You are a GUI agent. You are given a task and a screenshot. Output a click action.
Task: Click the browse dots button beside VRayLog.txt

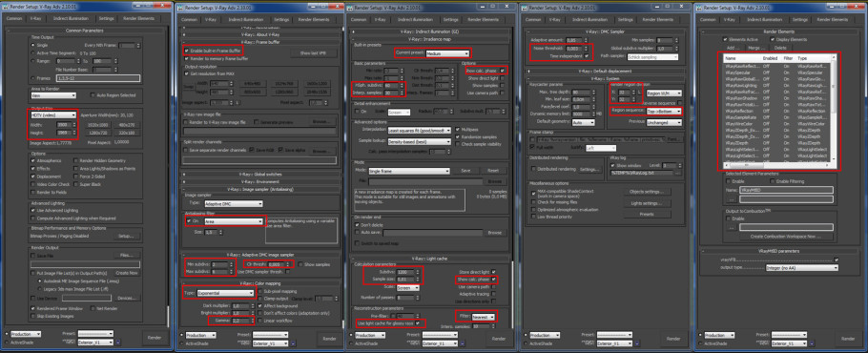[677, 174]
